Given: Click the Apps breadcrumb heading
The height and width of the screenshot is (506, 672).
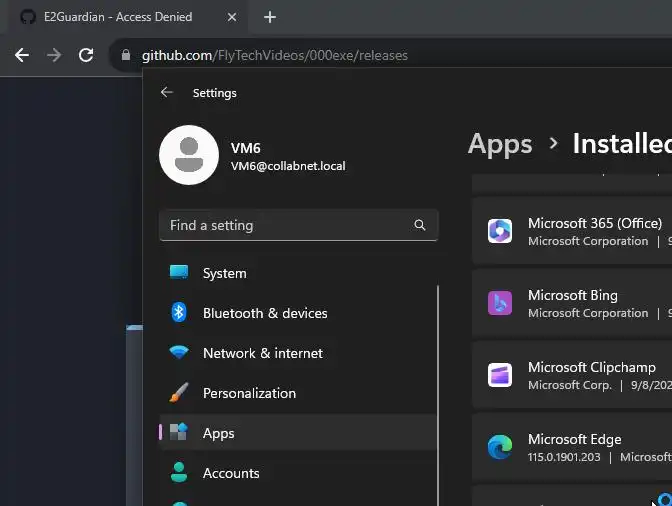Looking at the screenshot, I should (x=500, y=144).
